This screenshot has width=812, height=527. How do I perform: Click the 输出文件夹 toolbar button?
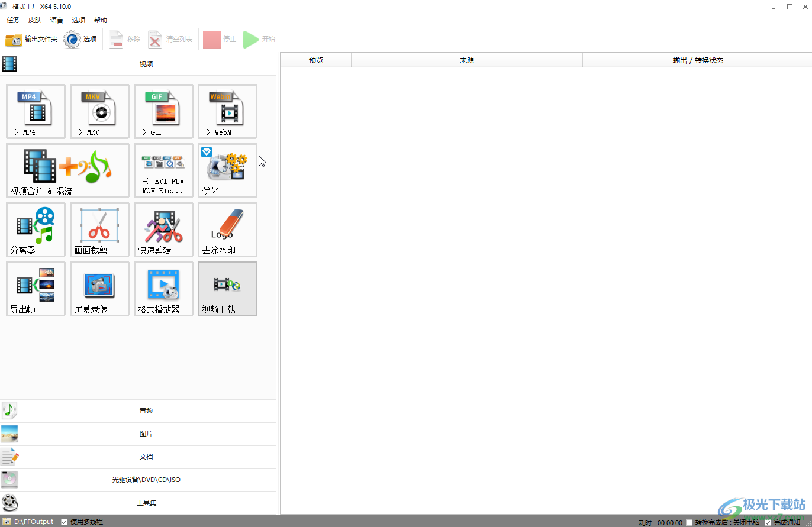tap(31, 40)
